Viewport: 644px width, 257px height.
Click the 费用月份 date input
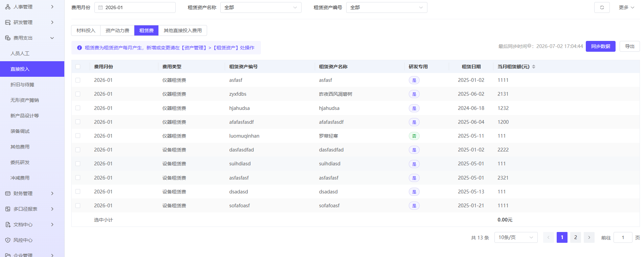[135, 7]
